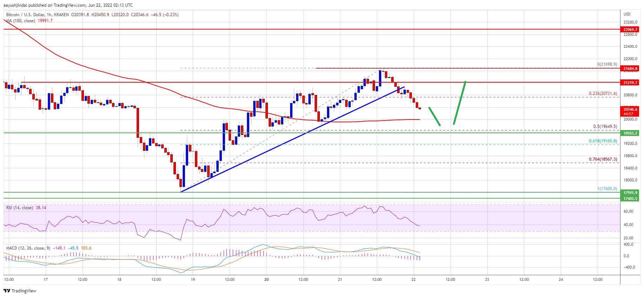The image size is (644, 297).
Task: Click the 0.764(18567.3) Fibonacci label
Action: (603, 159)
